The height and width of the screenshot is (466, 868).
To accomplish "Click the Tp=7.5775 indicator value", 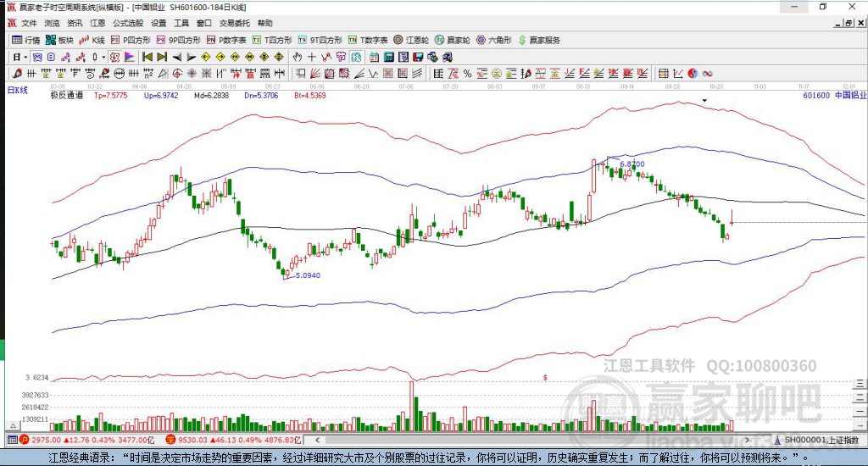I will click(x=111, y=95).
